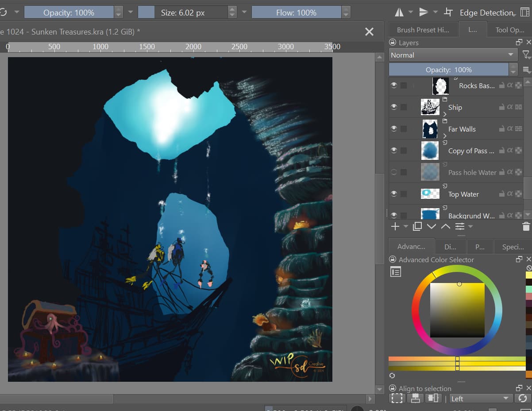
Task: Hide the Ship layer
Action: (x=394, y=107)
